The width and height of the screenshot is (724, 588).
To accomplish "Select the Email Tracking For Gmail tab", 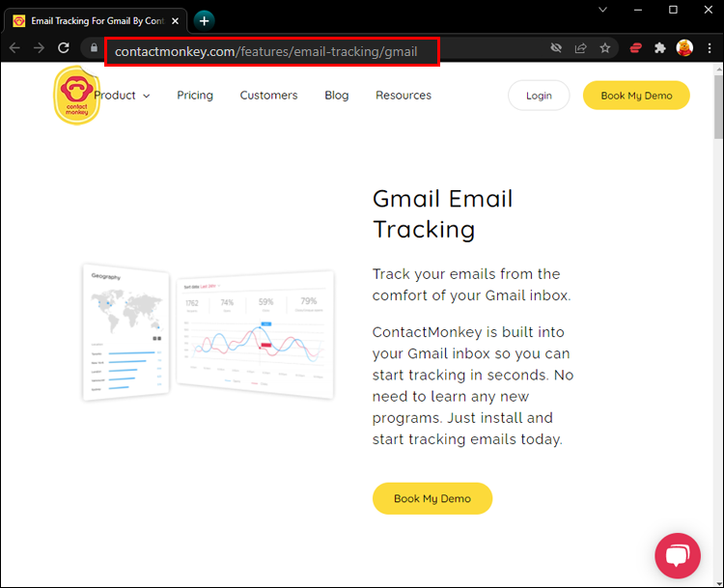I will pyautogui.click(x=96, y=21).
